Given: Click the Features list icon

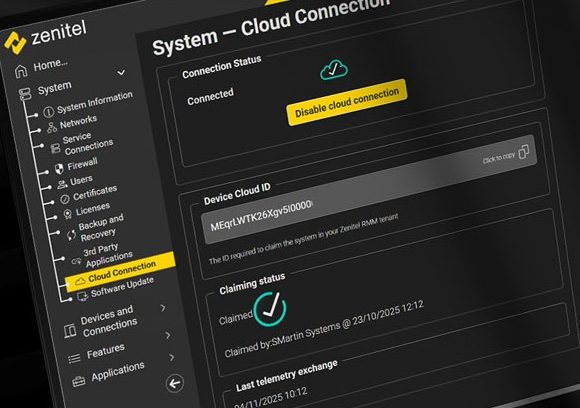Looking at the screenshot, I should pos(74,358).
